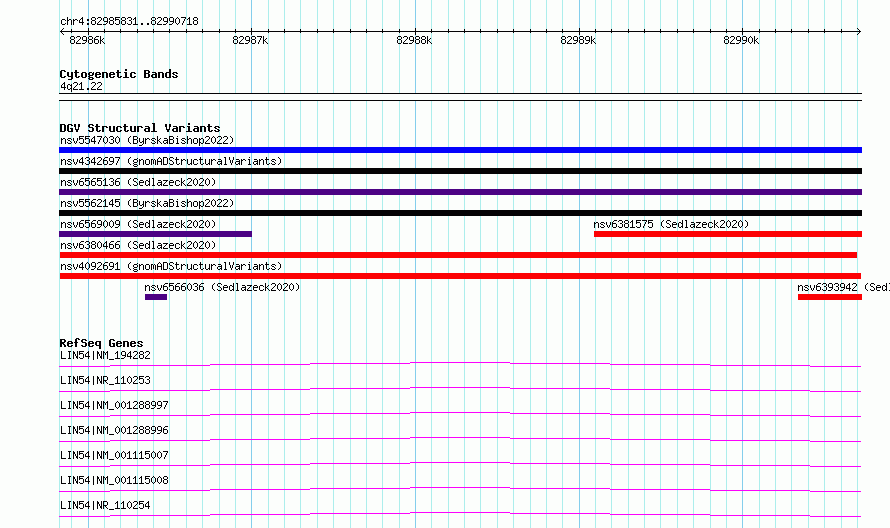Open nsv4342697 (gnomADStructuralVariants) label
This screenshot has height=528, width=890.
pyautogui.click(x=171, y=161)
